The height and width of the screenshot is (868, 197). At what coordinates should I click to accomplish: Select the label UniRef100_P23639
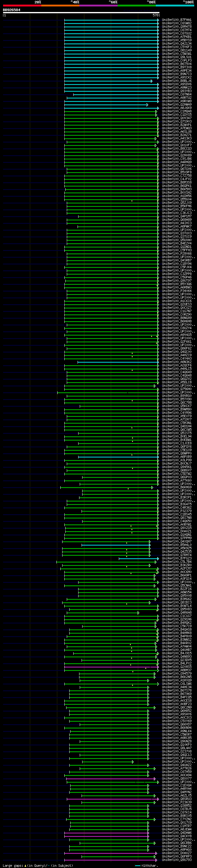point(176,802)
